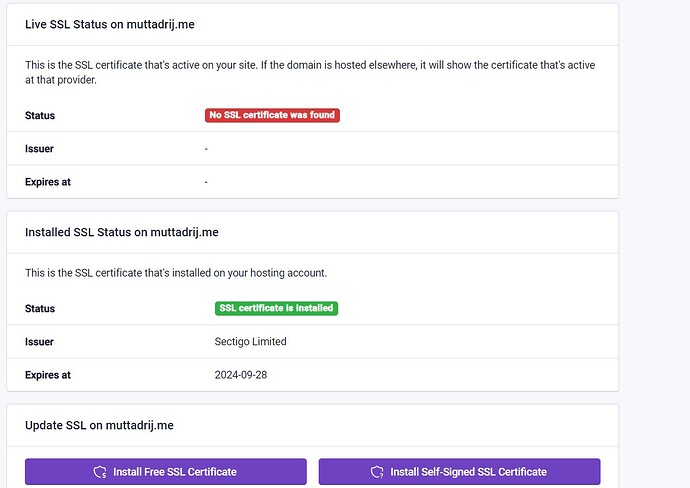690x488 pixels.
Task: Click the shield icon on Install Self-Signed SSL Certificate
Action: click(x=376, y=472)
